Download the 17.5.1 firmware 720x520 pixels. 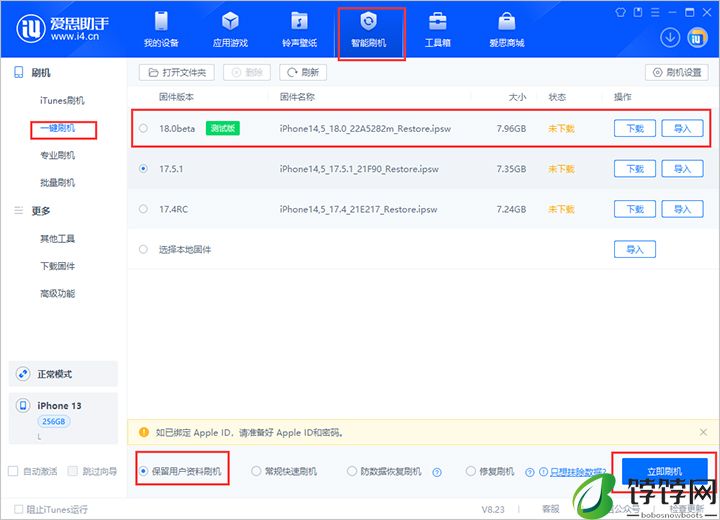(635, 169)
